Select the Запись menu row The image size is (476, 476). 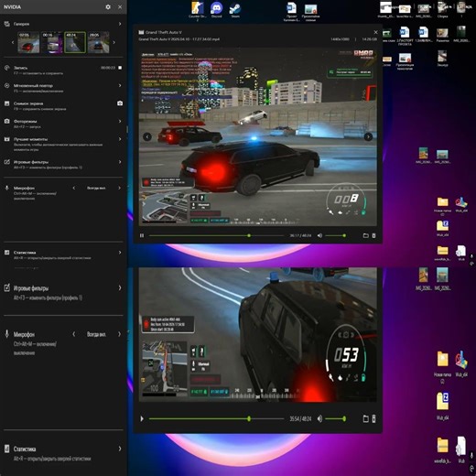(63, 70)
